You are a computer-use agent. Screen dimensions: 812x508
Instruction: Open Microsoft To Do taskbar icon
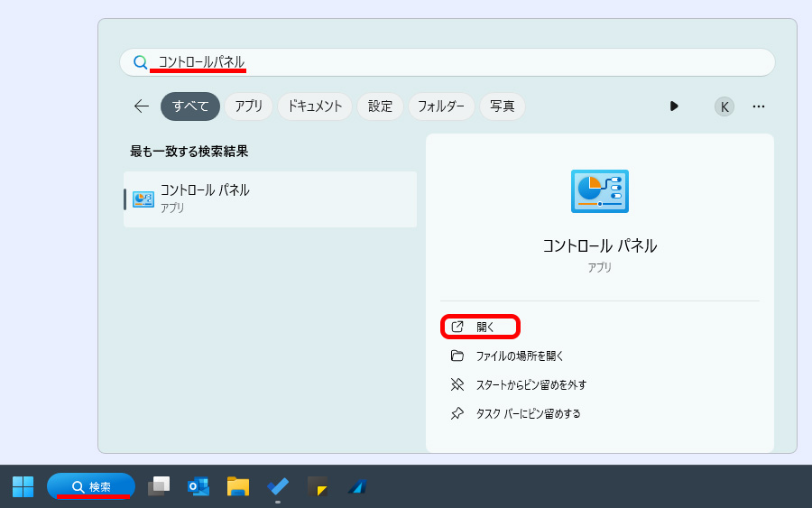point(278,486)
